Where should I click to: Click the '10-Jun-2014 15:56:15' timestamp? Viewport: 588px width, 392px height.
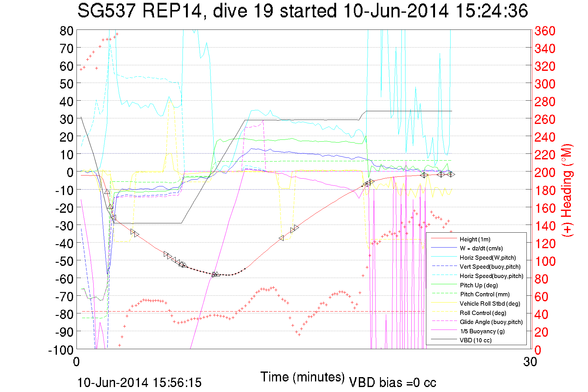(x=139, y=382)
